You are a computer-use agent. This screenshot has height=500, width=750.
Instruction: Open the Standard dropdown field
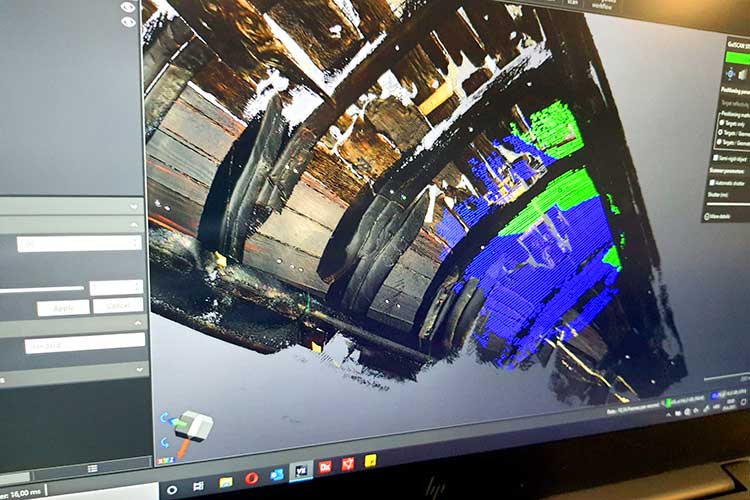click(85, 344)
